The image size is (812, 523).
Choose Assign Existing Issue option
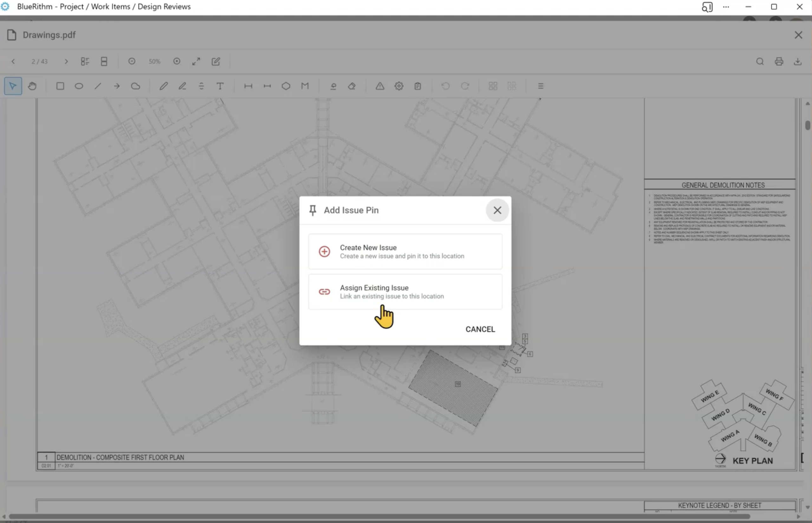pos(405,292)
